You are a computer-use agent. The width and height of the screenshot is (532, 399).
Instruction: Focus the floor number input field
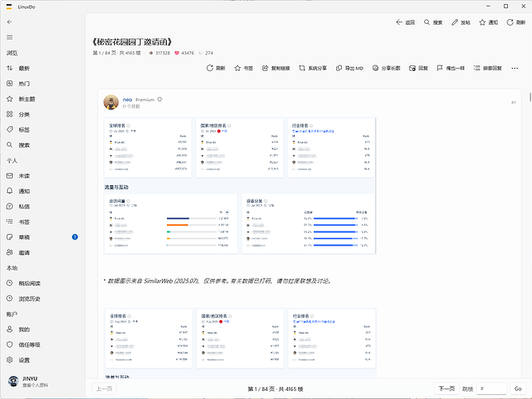(491, 389)
